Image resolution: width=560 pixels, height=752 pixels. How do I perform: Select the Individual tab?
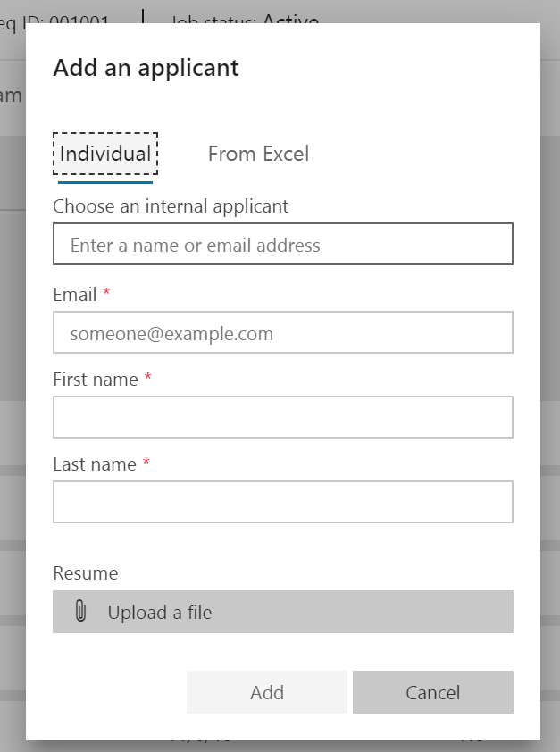104,154
